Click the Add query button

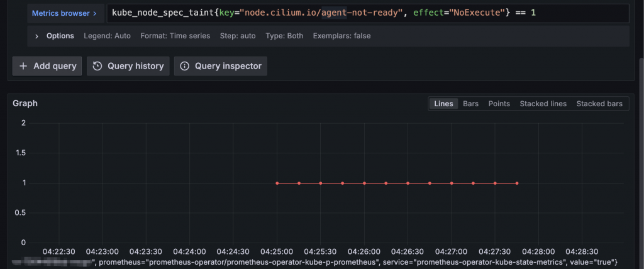tap(47, 66)
